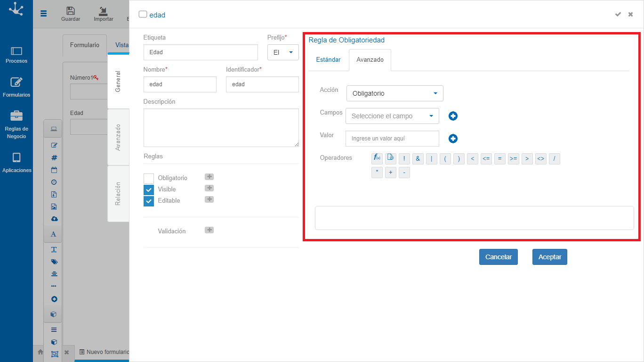The image size is (644, 362).
Task: Switch to Formulario tab in background
Action: (x=85, y=45)
